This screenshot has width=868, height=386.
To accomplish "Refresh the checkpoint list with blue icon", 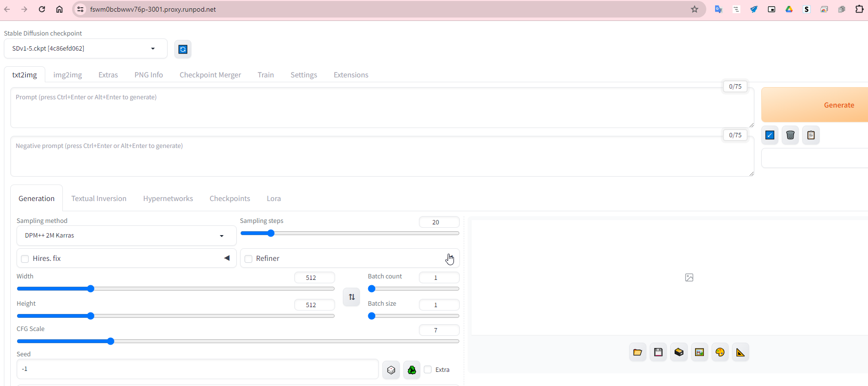I will [x=183, y=49].
